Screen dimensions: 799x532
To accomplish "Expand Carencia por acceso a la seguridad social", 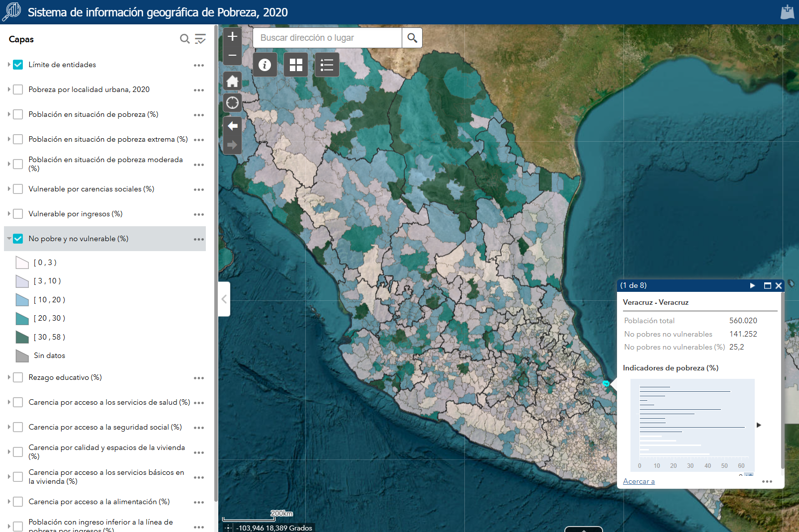I will [x=9, y=427].
